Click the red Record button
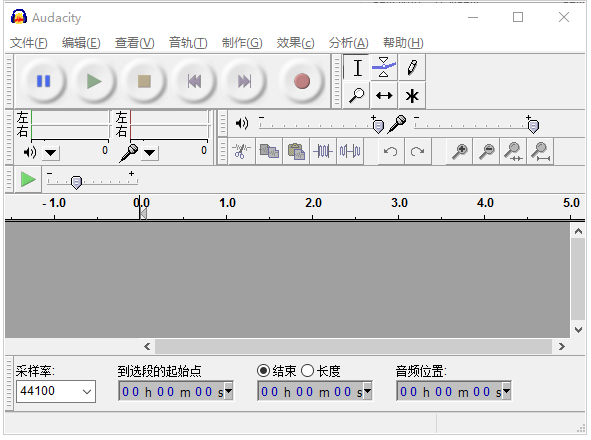 coord(302,81)
